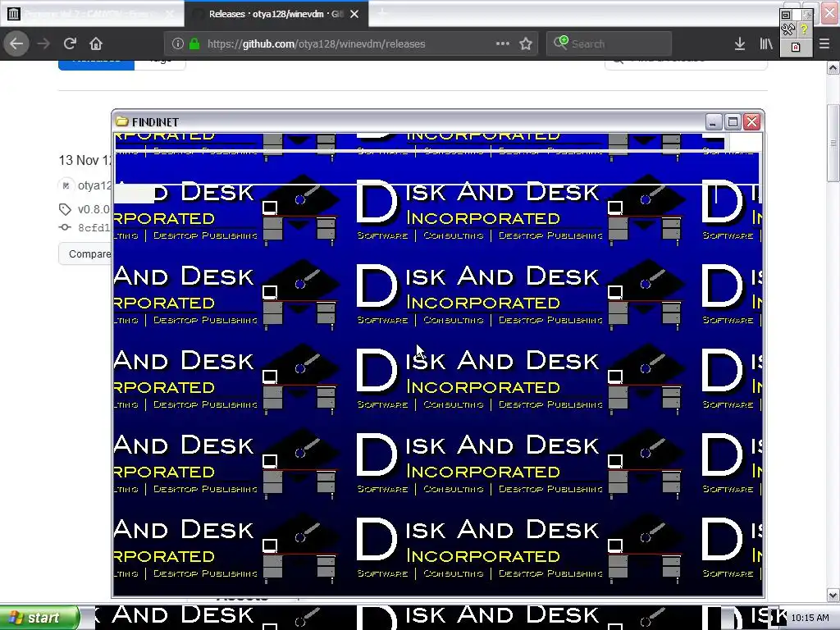
Task: Click the Find a release field
Action: point(687,64)
